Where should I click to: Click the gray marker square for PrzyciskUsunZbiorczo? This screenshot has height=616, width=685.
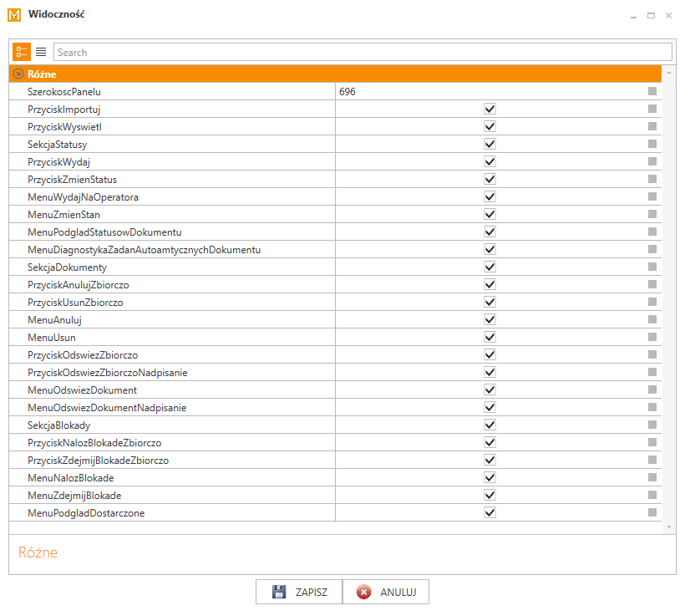click(652, 302)
